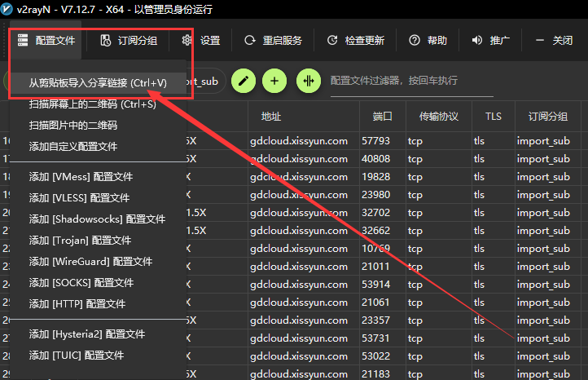Viewport: 588px width, 380px height.
Task: Click the 关闭 close toolbar button
Action: 554,41
